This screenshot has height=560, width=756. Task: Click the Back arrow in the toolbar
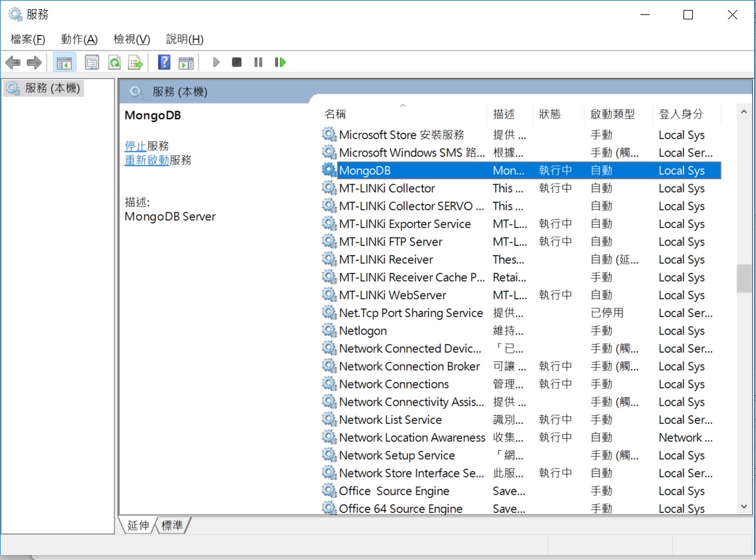pyautogui.click(x=12, y=62)
